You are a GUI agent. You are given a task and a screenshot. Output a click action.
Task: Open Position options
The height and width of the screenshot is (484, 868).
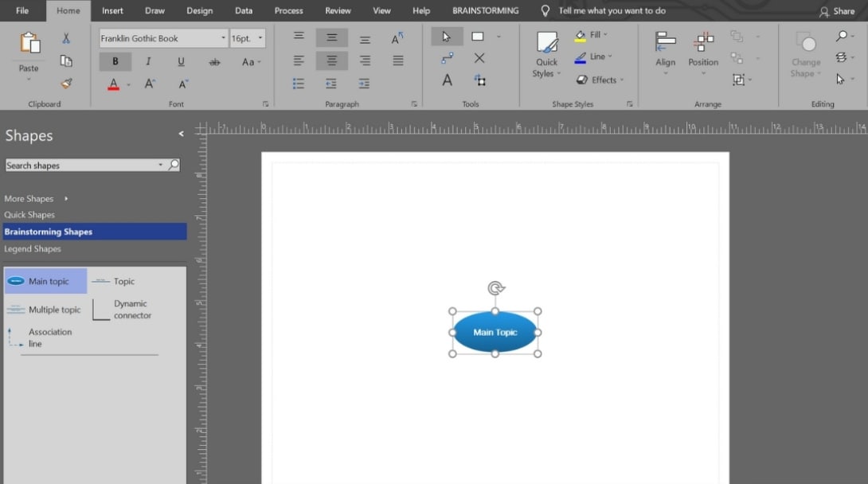point(703,53)
